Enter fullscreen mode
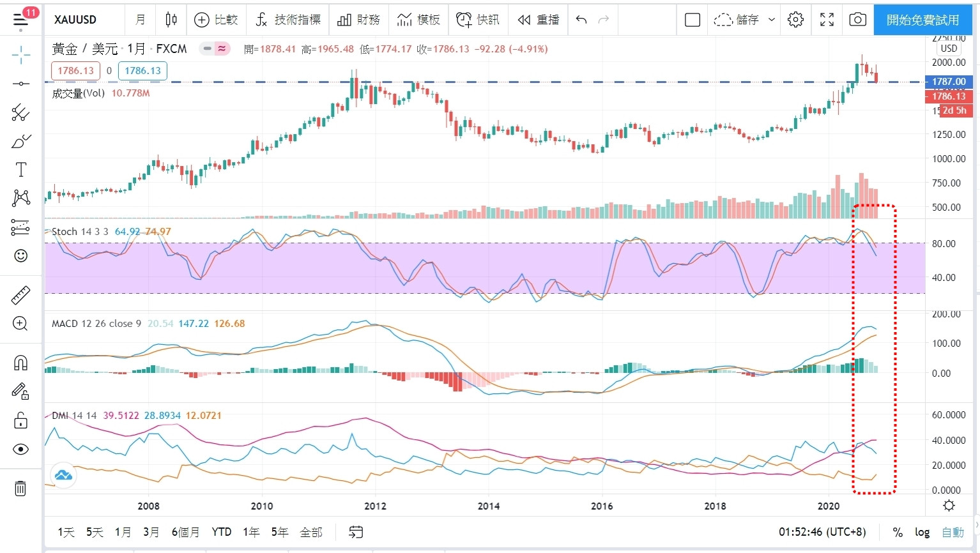 tap(827, 20)
